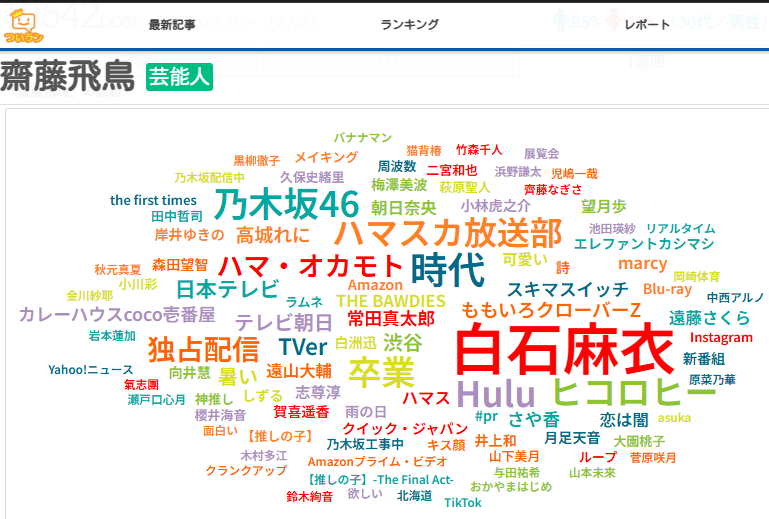Click the 森田望智 keyword
Image resolution: width=769 pixels, height=519 pixels.
(x=179, y=265)
